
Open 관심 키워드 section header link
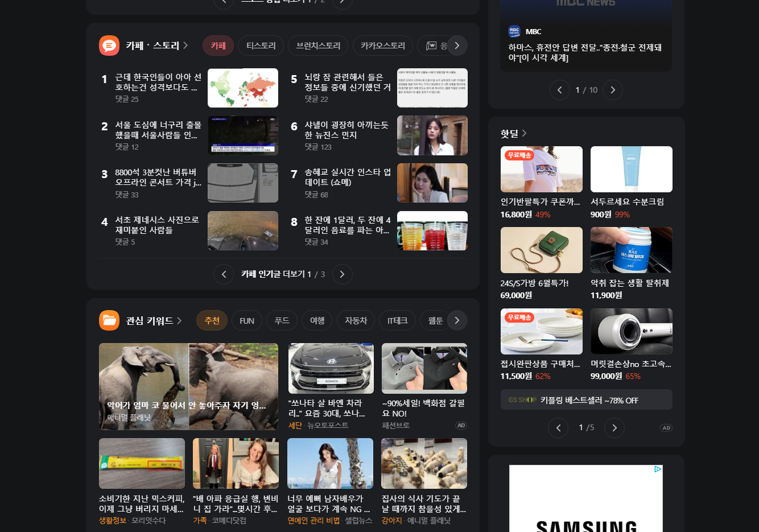154,321
